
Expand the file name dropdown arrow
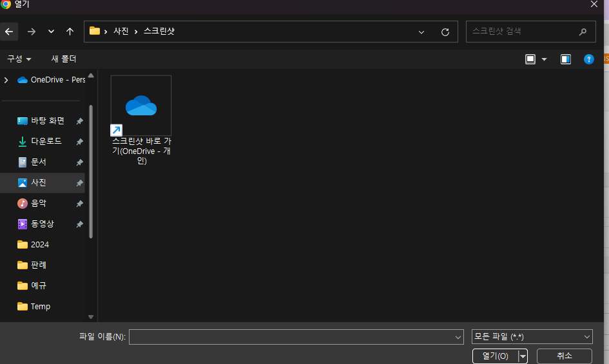tap(458, 337)
